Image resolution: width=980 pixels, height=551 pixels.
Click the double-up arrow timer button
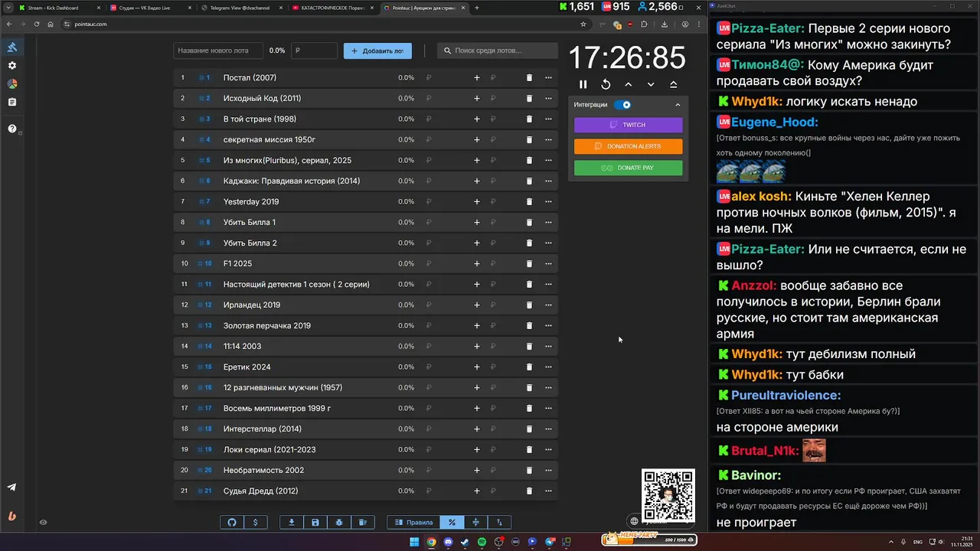coord(674,84)
